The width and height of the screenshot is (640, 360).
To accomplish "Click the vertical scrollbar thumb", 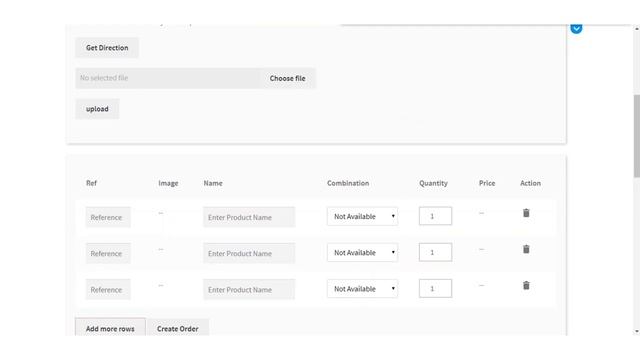I will [x=637, y=136].
